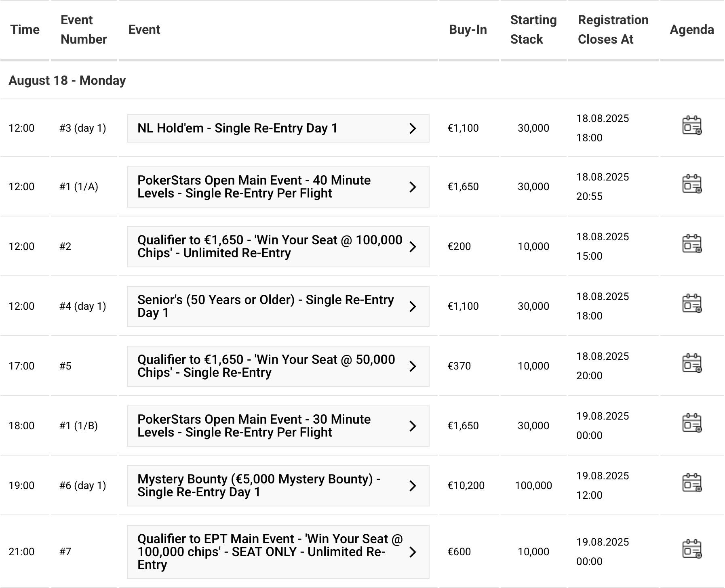
Task: Expand chevron for Senior's 50 Years or Older
Action: click(412, 307)
